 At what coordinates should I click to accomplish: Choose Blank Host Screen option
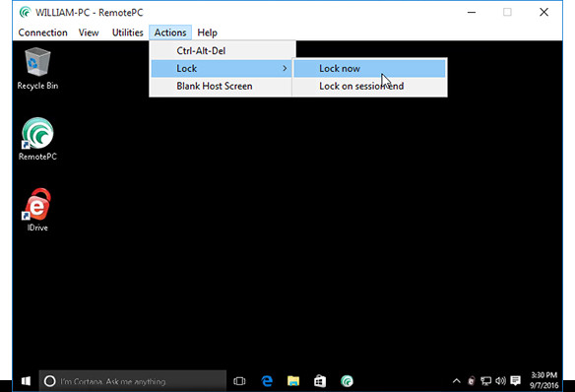222,86
